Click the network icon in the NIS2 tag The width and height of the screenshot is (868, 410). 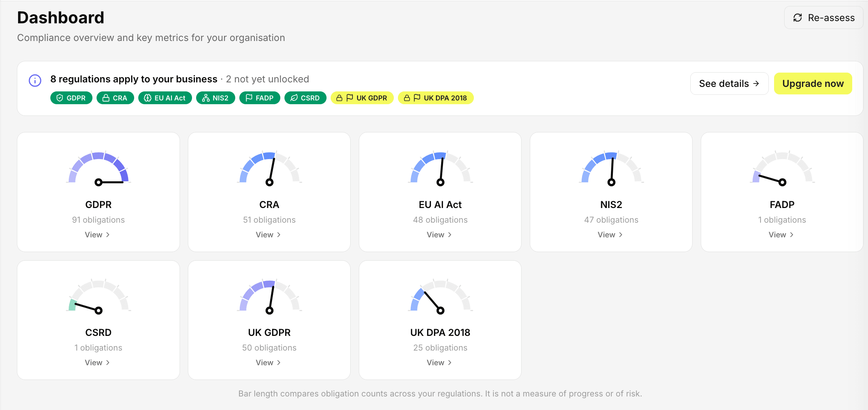tap(206, 98)
